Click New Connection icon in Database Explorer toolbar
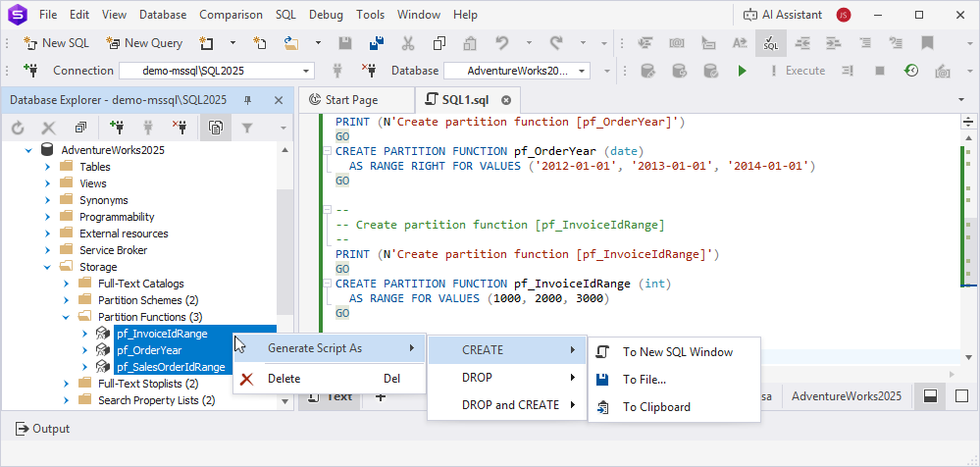980x467 pixels. point(117,128)
